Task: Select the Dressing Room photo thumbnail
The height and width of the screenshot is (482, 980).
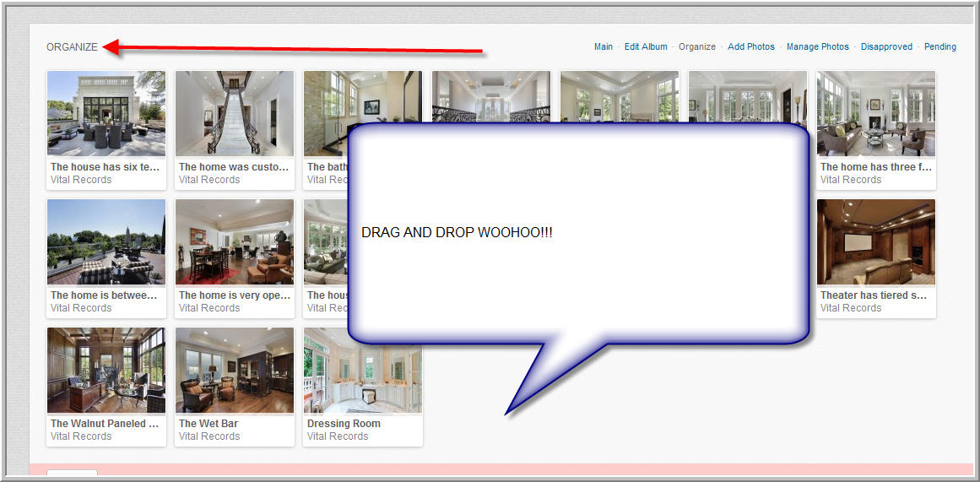Action: (362, 370)
